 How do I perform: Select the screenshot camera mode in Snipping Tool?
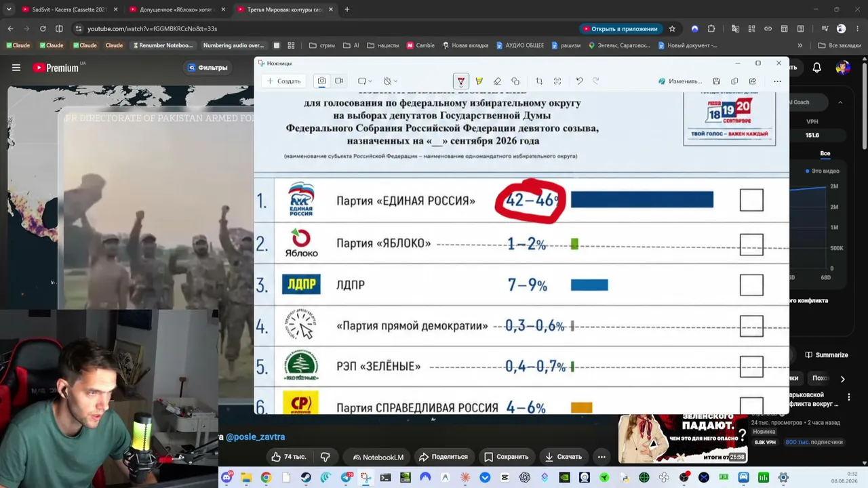[321, 81]
